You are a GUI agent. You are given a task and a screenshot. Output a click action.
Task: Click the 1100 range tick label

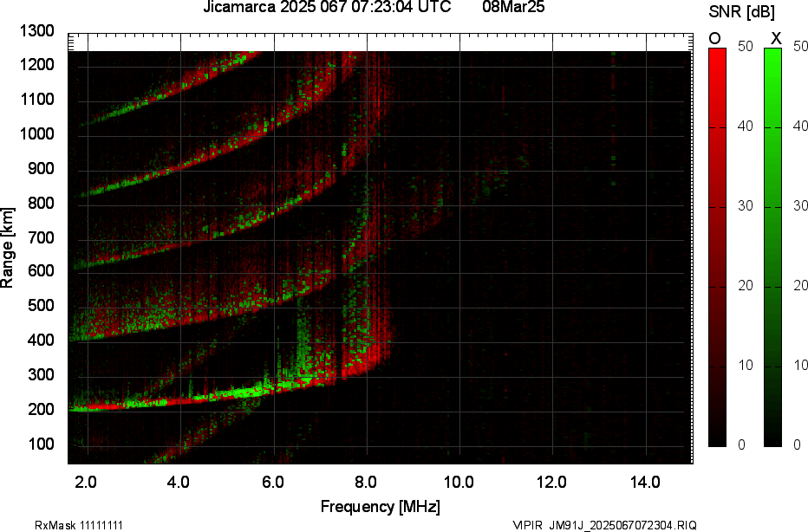[36, 100]
